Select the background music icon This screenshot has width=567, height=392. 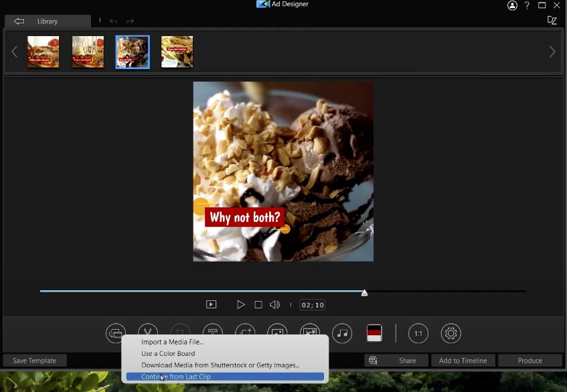[342, 333]
